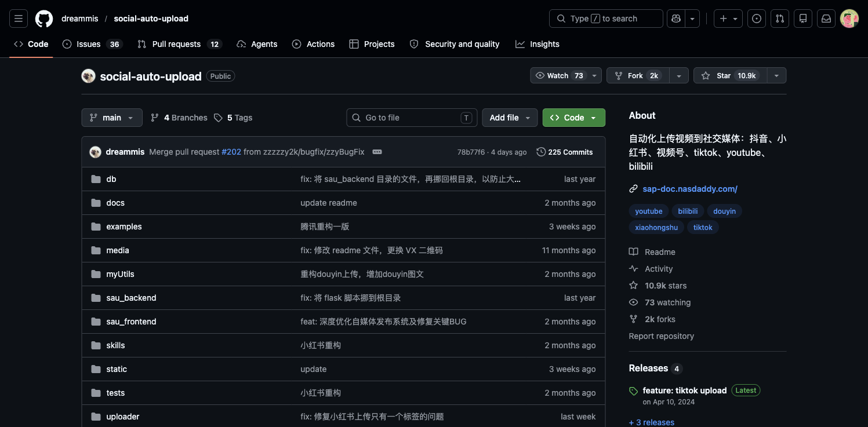
Task: Open the Copilot chat icon
Action: (675, 19)
